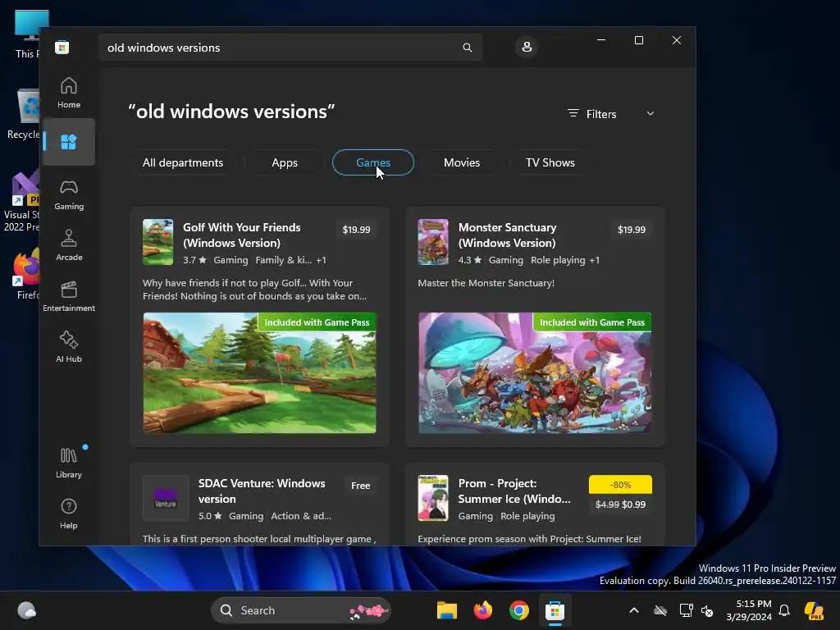Click the "Family & ki..." category tag

click(283, 260)
